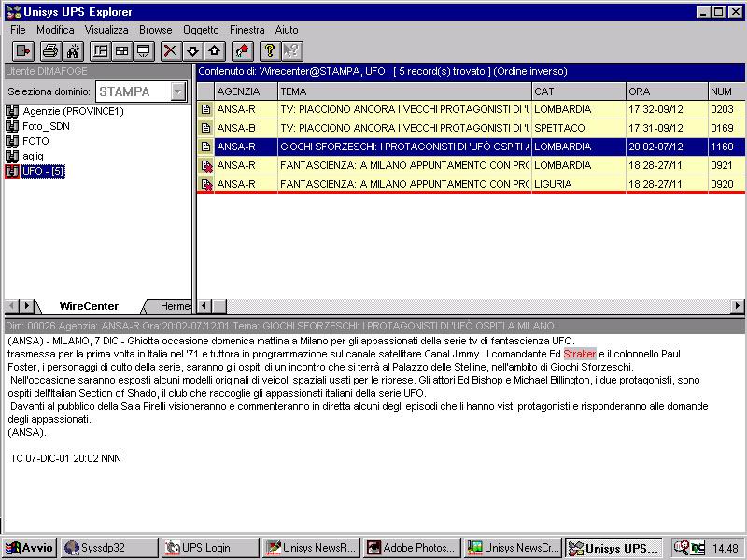Click document icon of record 0203

[x=205, y=109]
